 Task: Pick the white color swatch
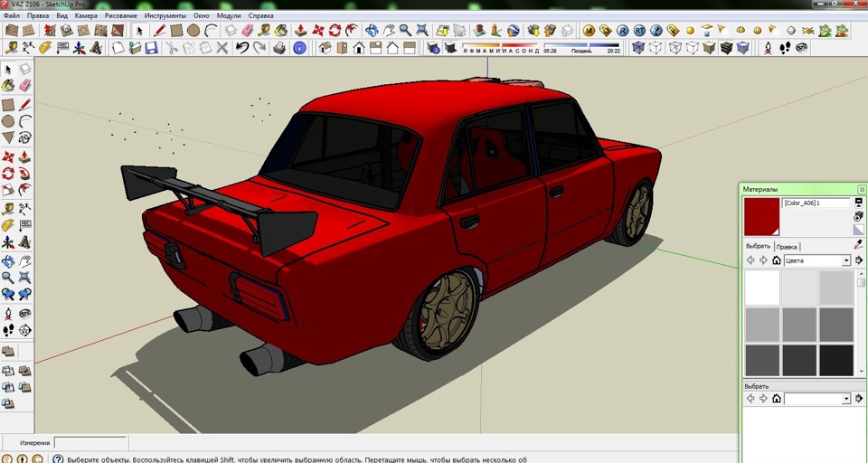click(761, 288)
